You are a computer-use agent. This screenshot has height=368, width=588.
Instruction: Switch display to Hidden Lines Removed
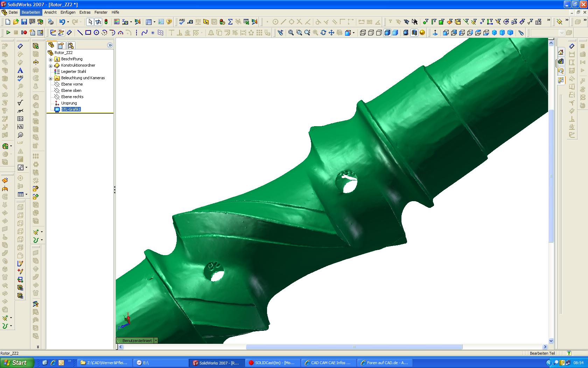[x=379, y=33]
